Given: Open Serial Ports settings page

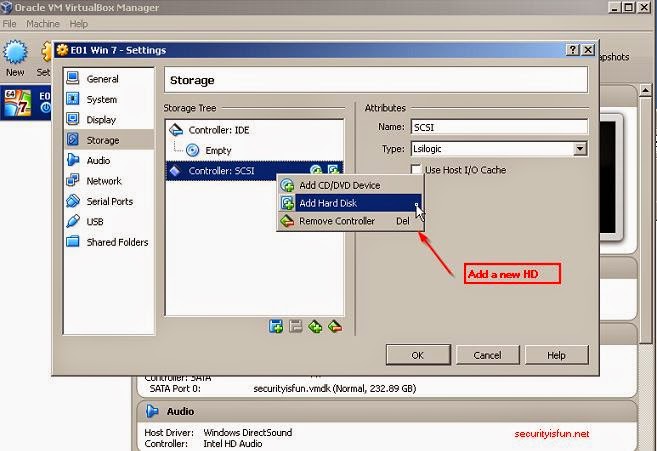Looking at the screenshot, I should [109, 201].
